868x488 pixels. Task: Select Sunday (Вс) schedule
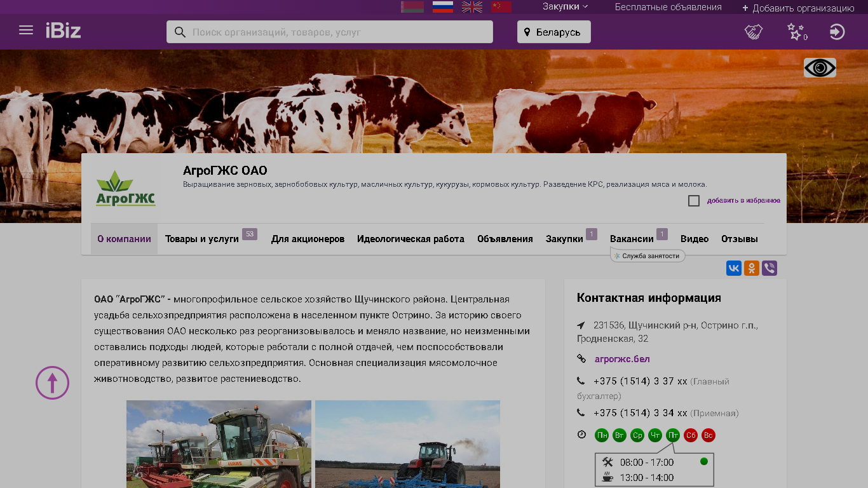pos(709,435)
